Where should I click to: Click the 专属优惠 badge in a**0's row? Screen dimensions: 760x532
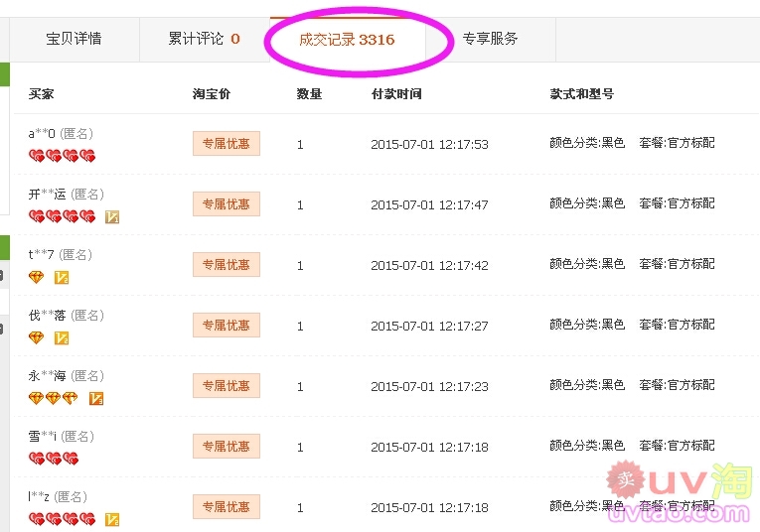click(227, 144)
